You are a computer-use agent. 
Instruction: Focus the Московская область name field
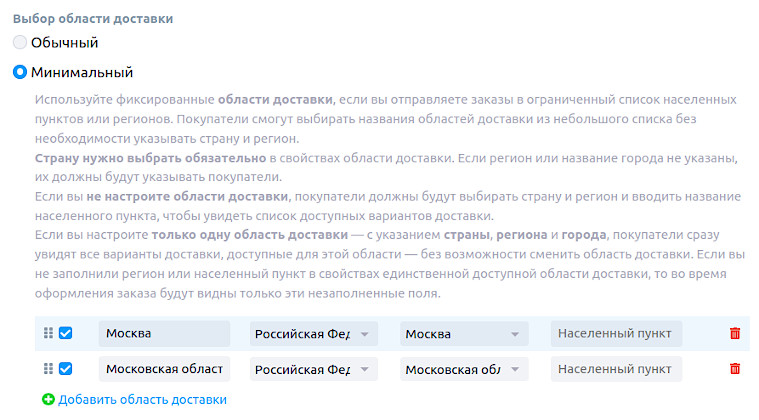pos(164,369)
